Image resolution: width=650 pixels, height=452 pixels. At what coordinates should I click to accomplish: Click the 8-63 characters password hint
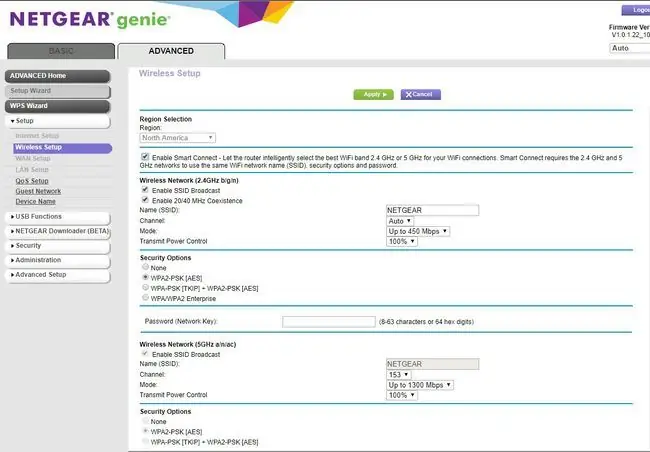tap(427, 322)
